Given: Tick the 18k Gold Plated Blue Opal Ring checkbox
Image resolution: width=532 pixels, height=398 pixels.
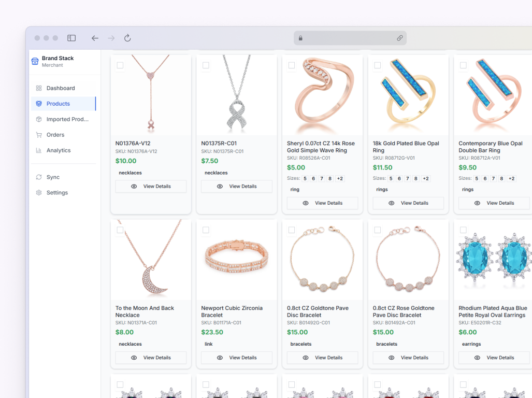Looking at the screenshot, I should pos(378,65).
